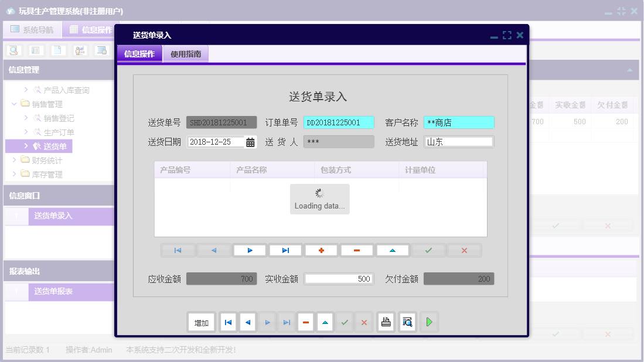This screenshot has width=644, height=362.
Task: Add a product row with the red plus icon
Action: 321,250
